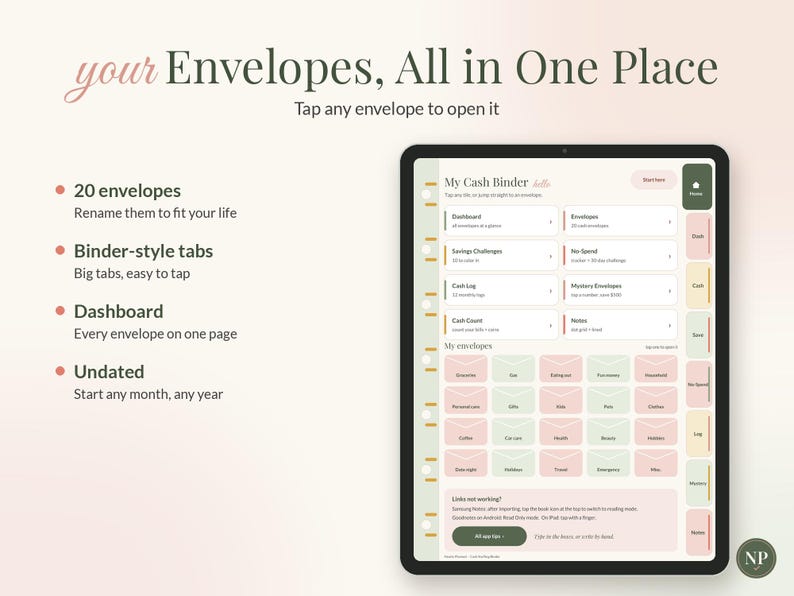Switch to the Notes binder tab
This screenshot has width=794, height=596.
tap(698, 532)
